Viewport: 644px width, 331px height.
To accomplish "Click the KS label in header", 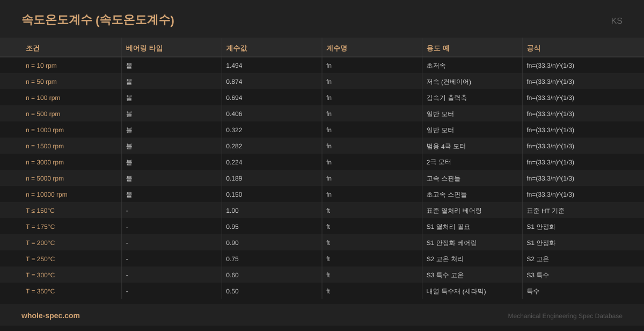I will pyautogui.click(x=617, y=21).
